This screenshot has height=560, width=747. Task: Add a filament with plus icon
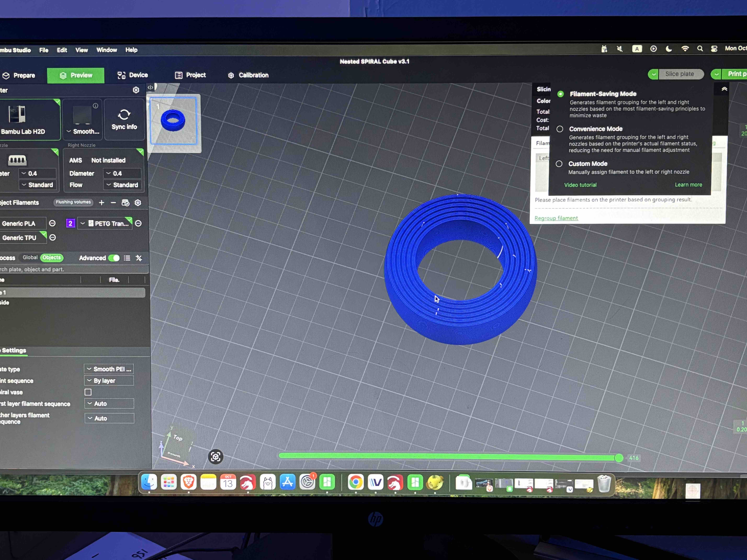(x=102, y=202)
